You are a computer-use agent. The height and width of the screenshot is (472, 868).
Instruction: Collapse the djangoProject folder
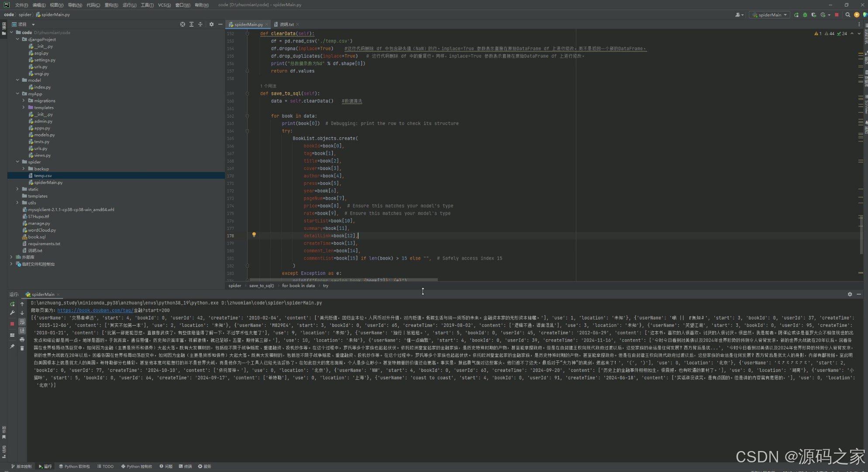click(x=17, y=39)
